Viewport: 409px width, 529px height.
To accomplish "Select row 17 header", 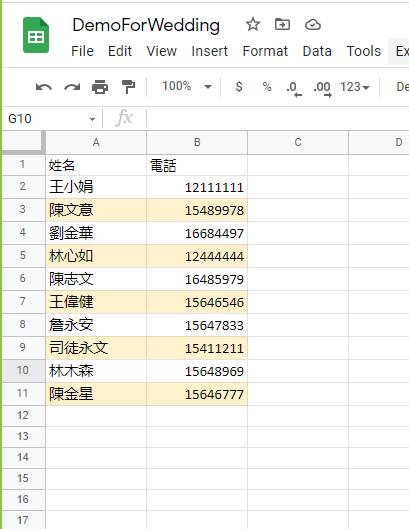I will 24,520.
